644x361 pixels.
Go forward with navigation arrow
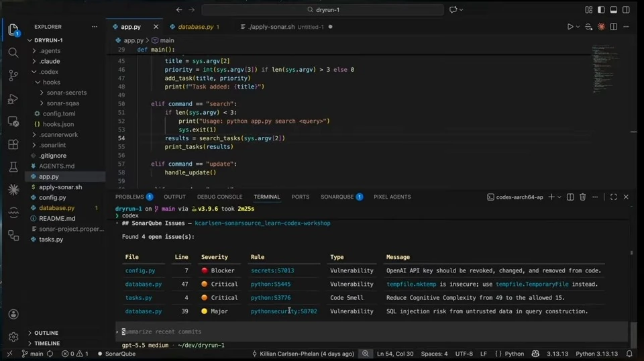coord(191,9)
